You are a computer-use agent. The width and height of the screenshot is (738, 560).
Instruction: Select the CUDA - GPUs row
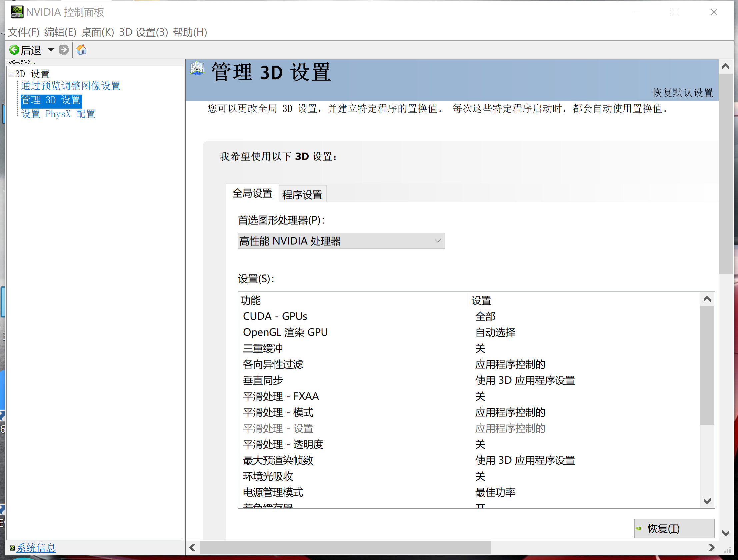point(469,316)
